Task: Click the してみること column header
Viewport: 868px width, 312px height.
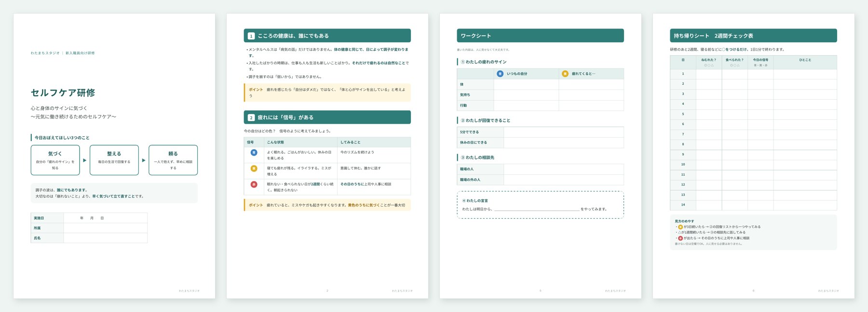Action: click(x=374, y=142)
